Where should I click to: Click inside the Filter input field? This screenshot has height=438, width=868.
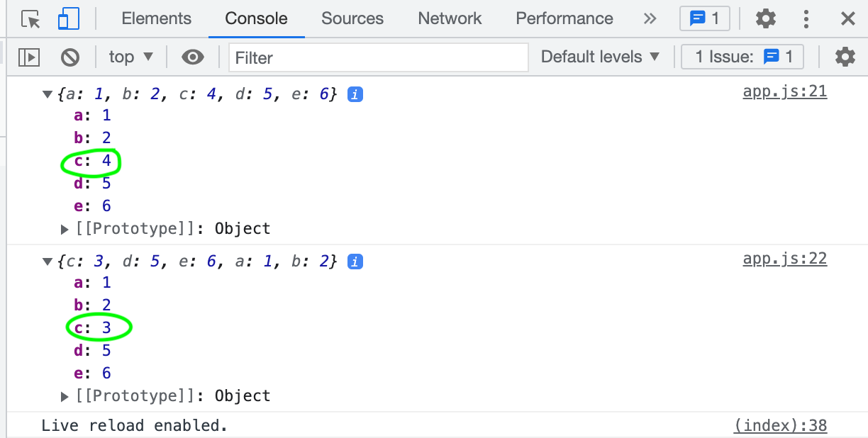point(378,57)
